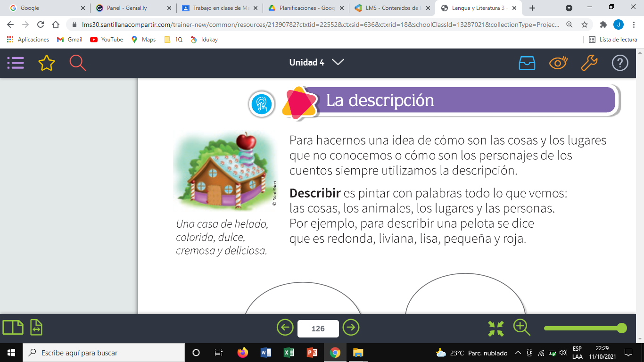Go to the next page with the arrow
The height and width of the screenshot is (362, 644).
(351, 328)
